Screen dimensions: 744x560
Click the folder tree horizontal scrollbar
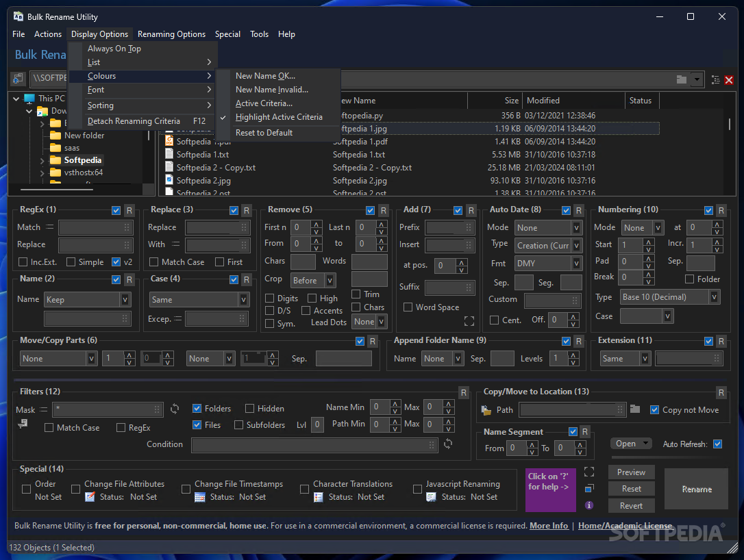tap(57, 190)
